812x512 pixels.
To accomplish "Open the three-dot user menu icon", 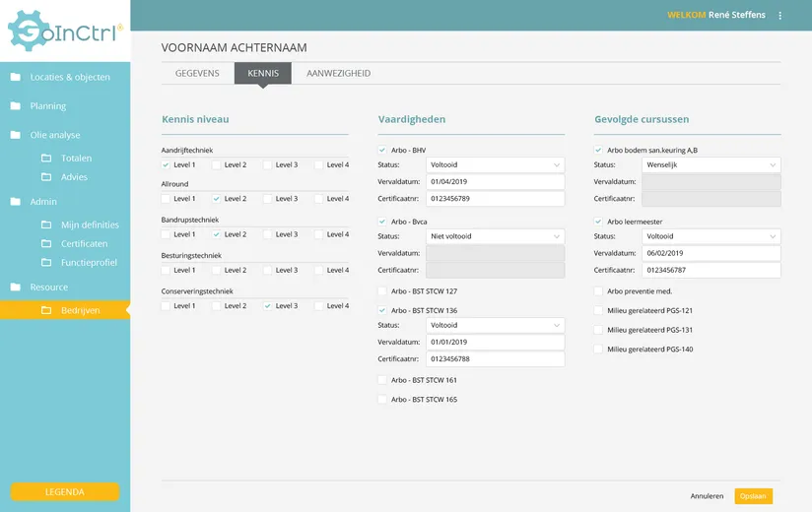I will [x=780, y=15].
